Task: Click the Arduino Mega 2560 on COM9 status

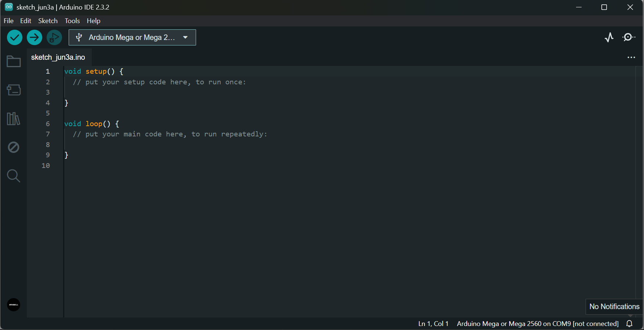Action: 538,324
